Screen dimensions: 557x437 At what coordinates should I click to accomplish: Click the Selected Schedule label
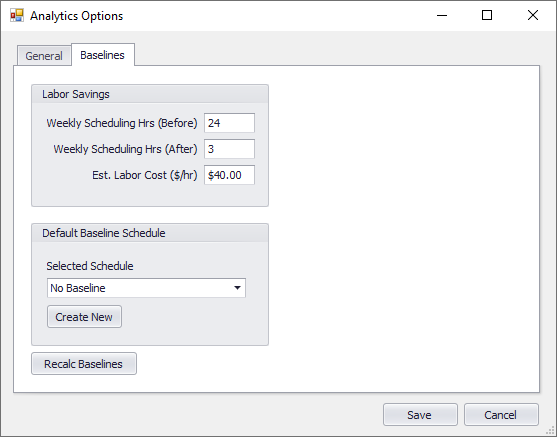pos(90,266)
